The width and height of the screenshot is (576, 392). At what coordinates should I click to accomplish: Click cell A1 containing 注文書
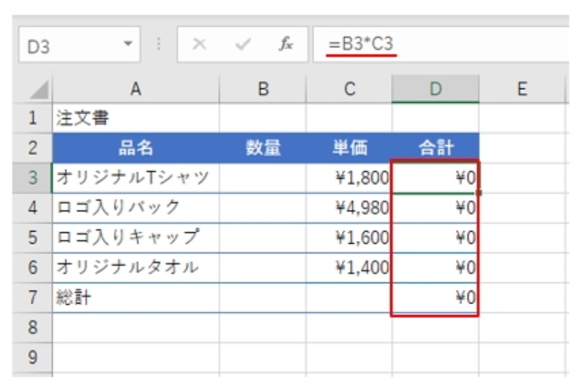[x=135, y=118]
